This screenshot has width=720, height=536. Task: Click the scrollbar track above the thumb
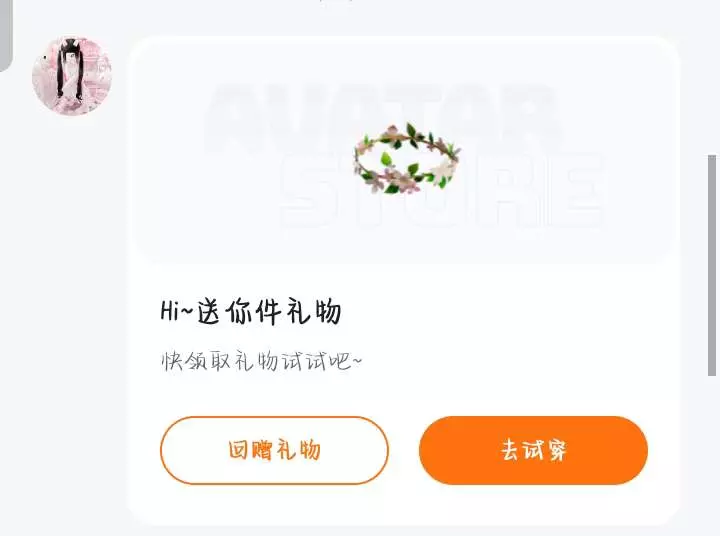(x=712, y=78)
